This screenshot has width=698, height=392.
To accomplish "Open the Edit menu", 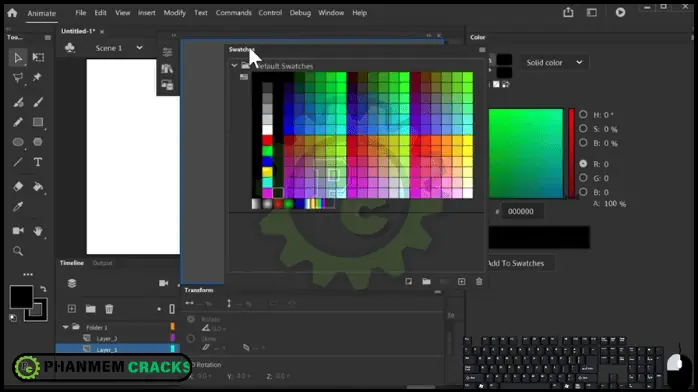I will pos(100,13).
